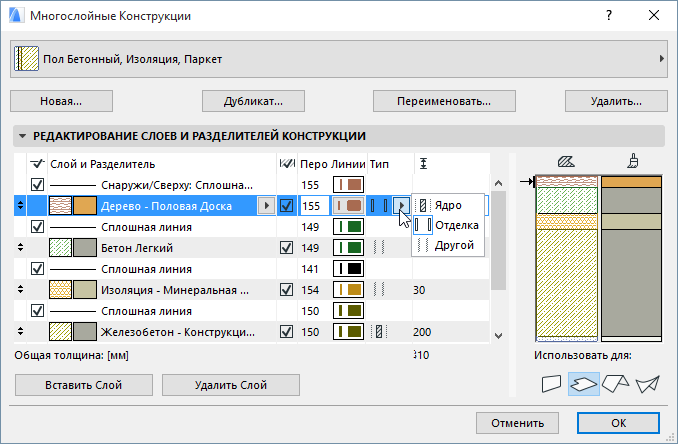Click the type icon in Изоляция row
Screen dimensions: 678x444
coord(379,289)
